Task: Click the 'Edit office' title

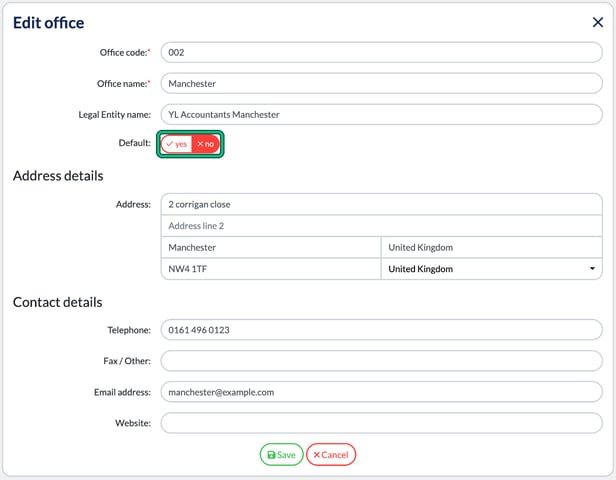Action: (x=48, y=23)
